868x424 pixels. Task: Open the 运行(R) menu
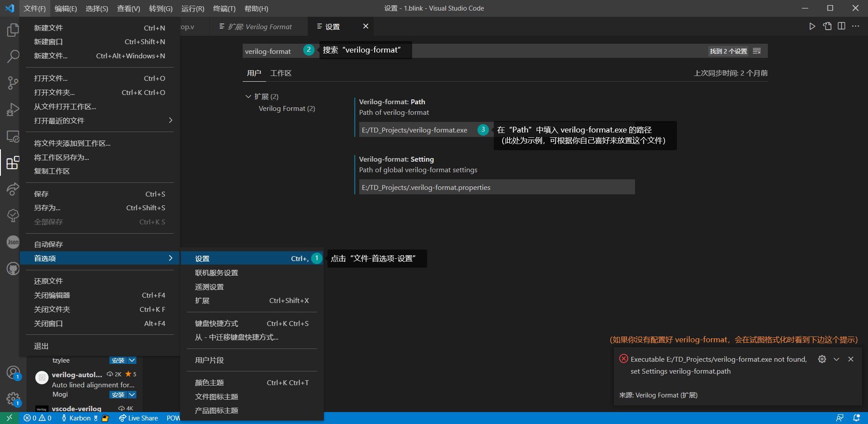point(192,8)
